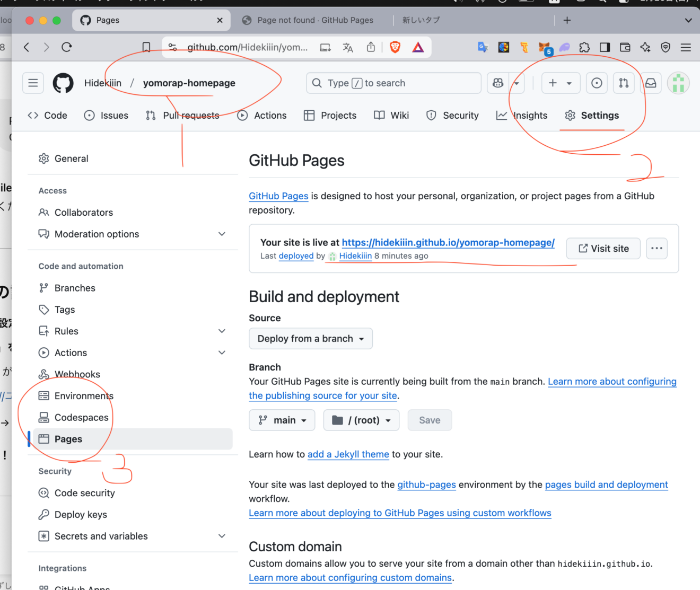Open the main branch selector dropdown
The height and width of the screenshot is (590, 700).
pos(282,420)
